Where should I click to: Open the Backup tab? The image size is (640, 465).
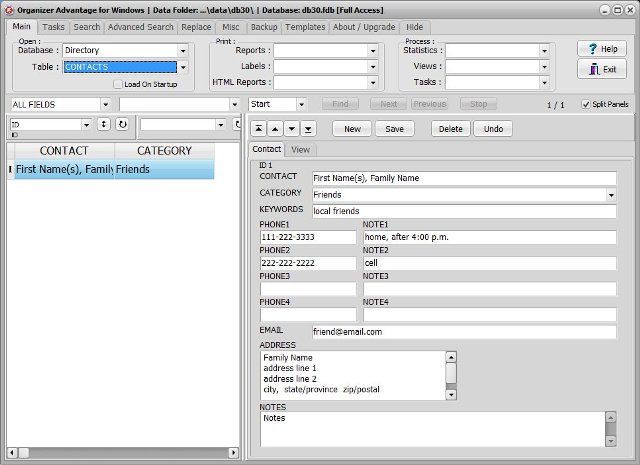point(264,27)
